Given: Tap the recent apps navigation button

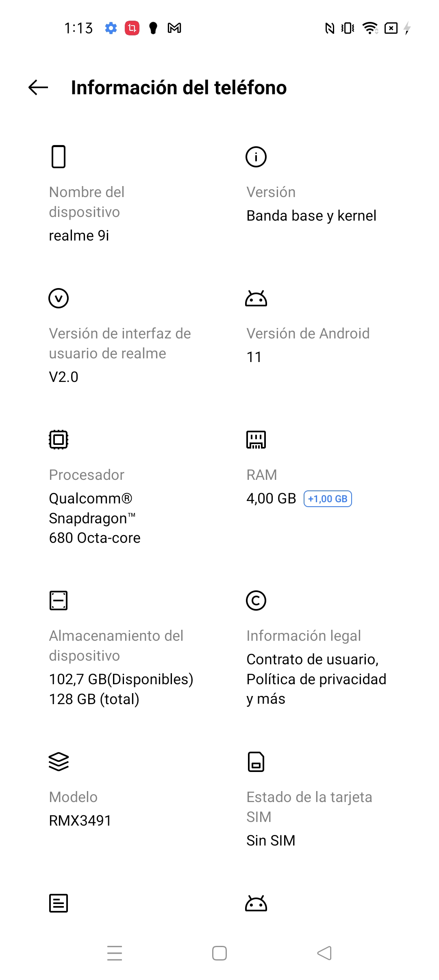Looking at the screenshot, I should coord(115,953).
